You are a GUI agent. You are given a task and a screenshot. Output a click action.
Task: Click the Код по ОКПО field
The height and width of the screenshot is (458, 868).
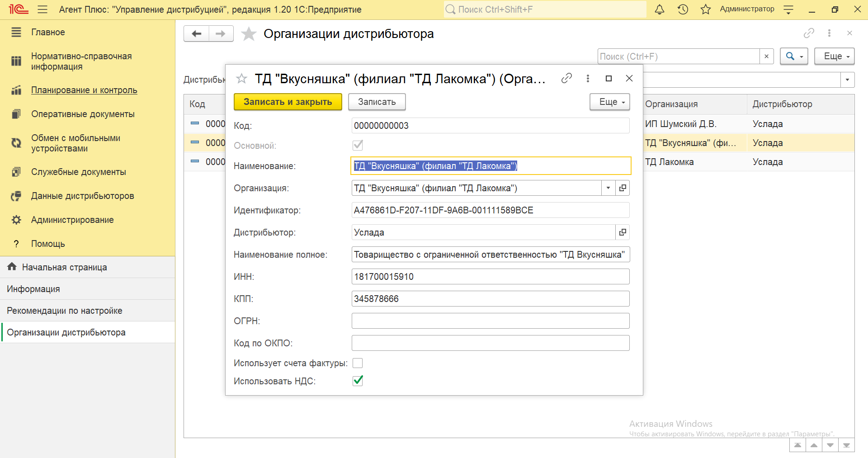[491, 343]
